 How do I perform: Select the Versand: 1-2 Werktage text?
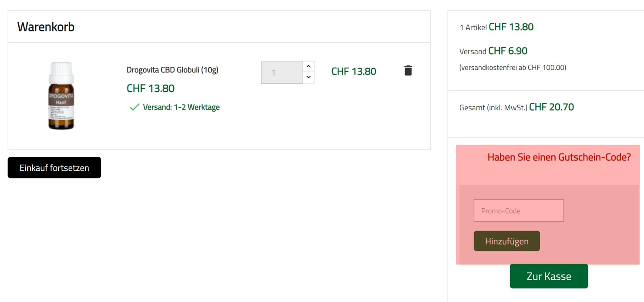coord(181,107)
